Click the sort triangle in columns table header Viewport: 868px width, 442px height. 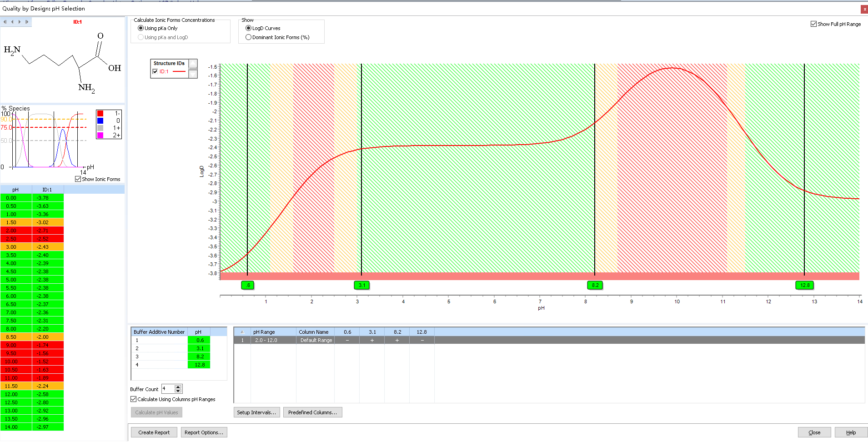coord(242,332)
